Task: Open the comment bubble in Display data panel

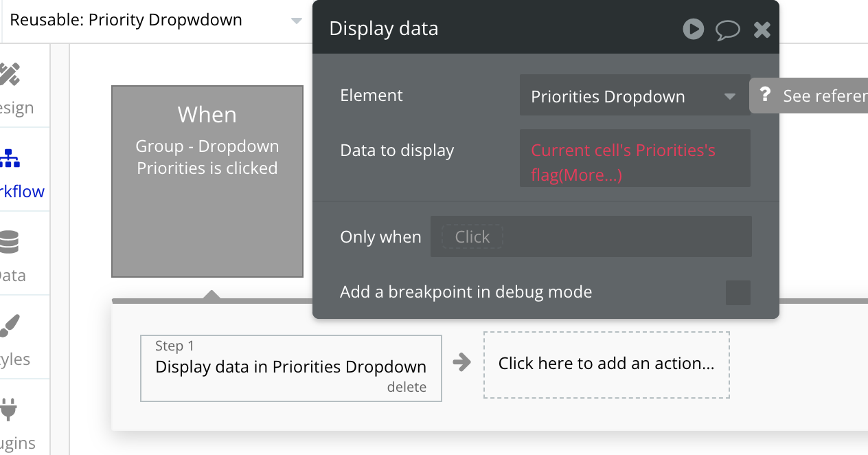Action: click(x=727, y=30)
